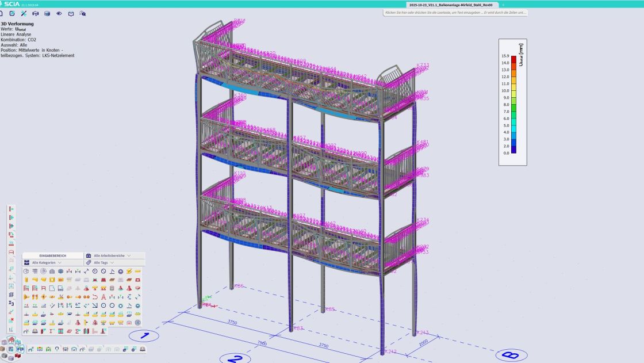
Task: Add a new tab with the plus button
Action: 503,4
